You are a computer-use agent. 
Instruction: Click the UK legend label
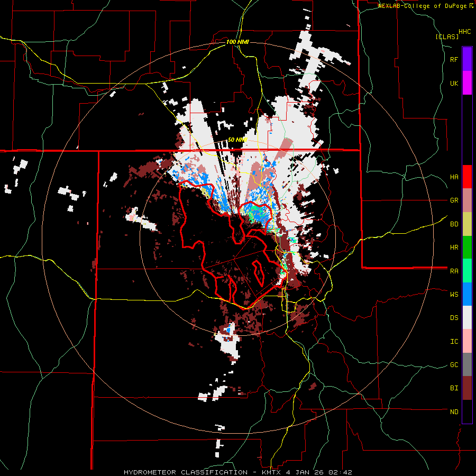coord(454,83)
